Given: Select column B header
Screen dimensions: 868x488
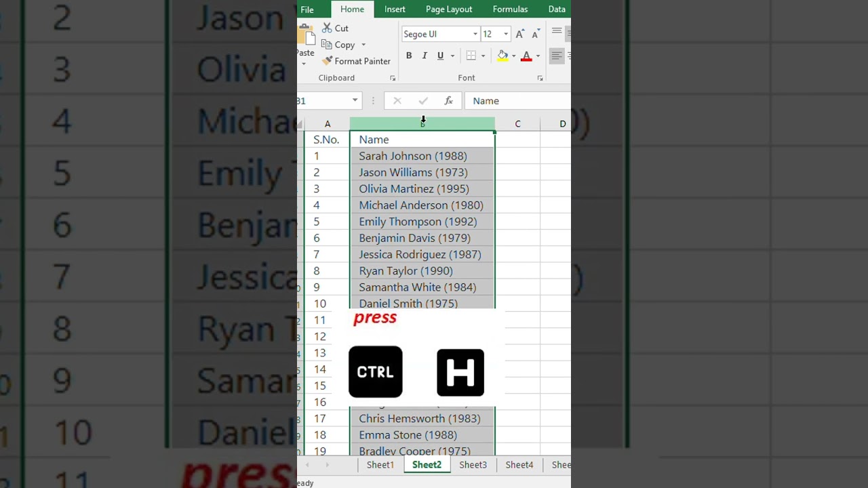Looking at the screenshot, I should (x=422, y=124).
